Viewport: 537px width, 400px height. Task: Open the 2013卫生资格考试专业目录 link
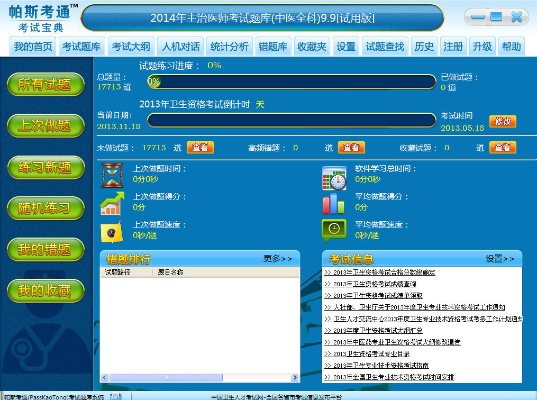tap(367, 353)
